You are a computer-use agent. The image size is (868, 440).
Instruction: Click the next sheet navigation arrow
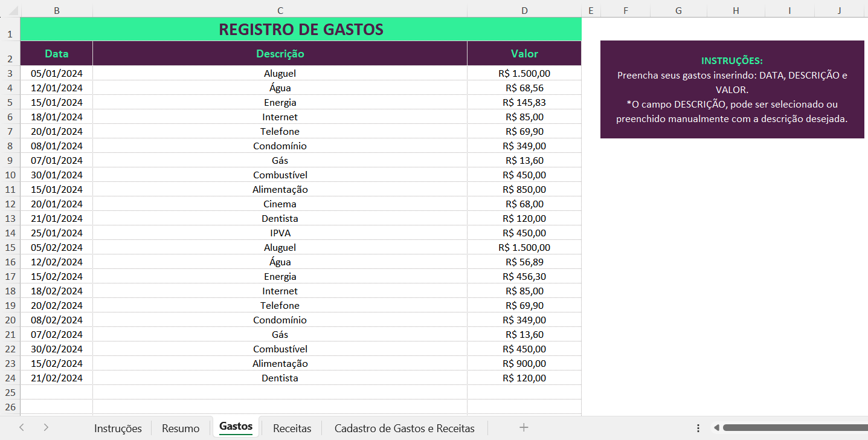point(46,427)
